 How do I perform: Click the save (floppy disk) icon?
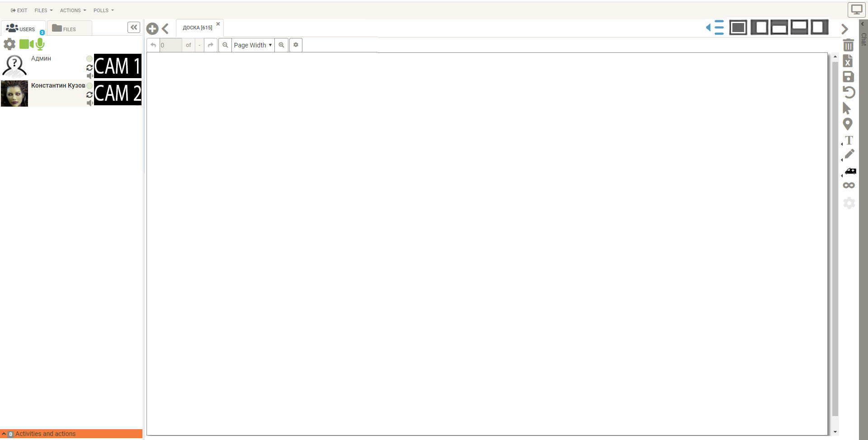[x=848, y=77]
